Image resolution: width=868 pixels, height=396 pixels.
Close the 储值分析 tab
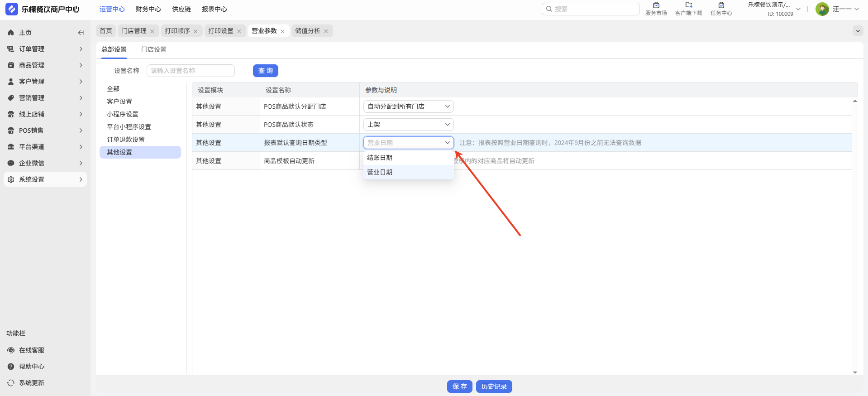[x=326, y=31]
